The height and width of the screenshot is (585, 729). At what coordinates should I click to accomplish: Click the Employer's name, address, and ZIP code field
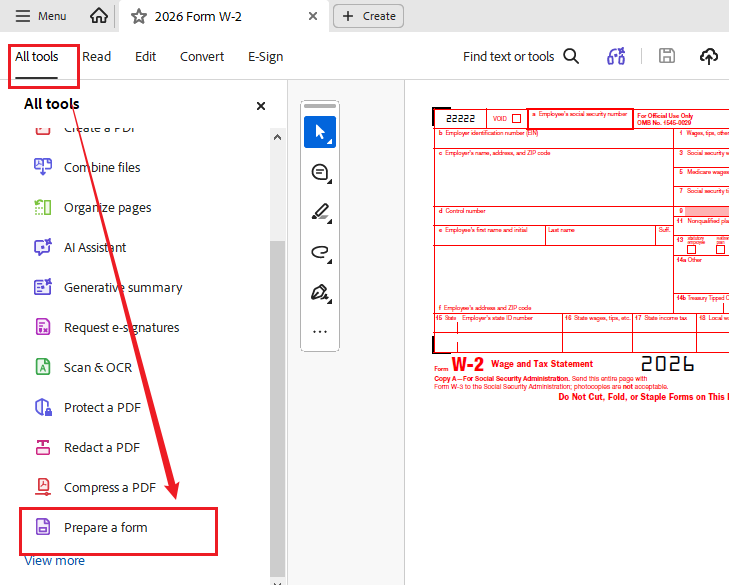553,177
